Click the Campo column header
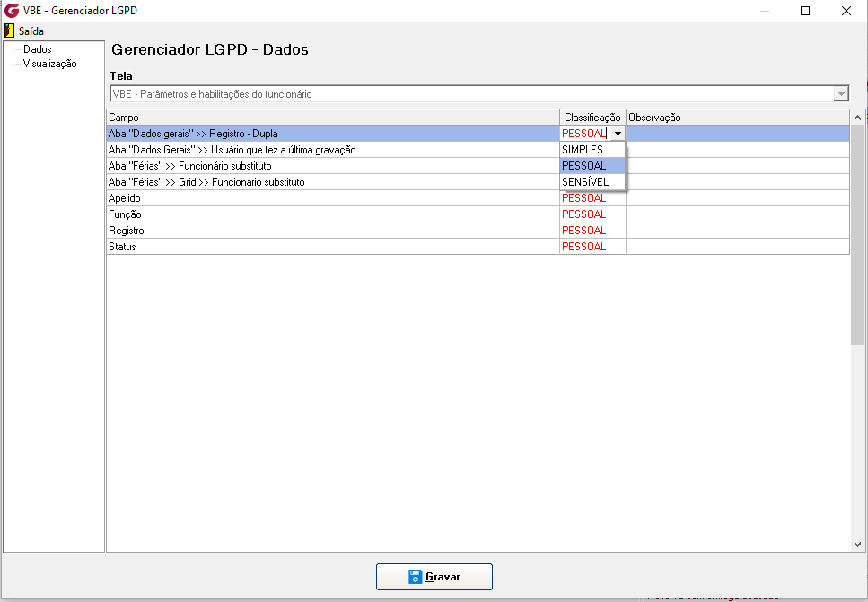The height and width of the screenshot is (602, 868). (x=333, y=118)
